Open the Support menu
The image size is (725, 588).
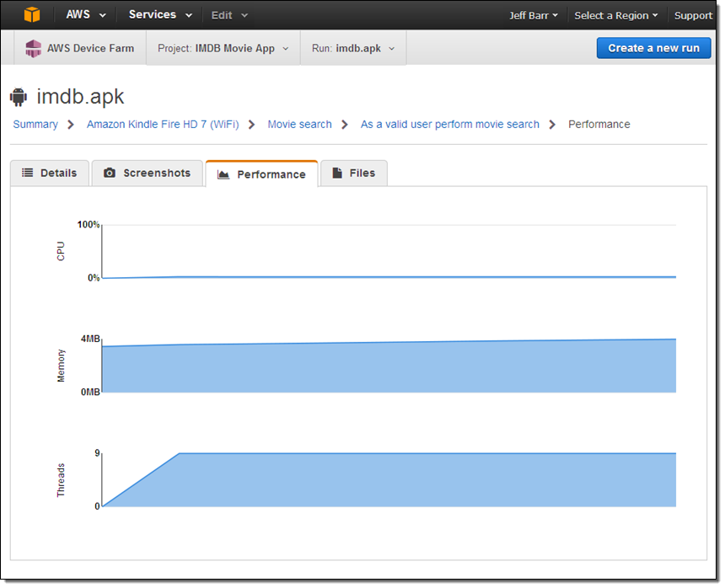click(693, 15)
